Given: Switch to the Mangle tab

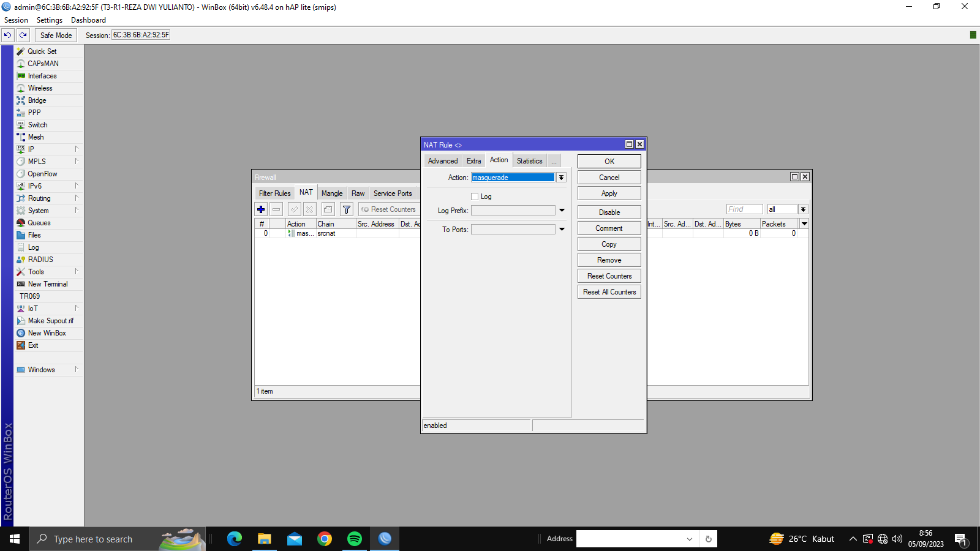Looking at the screenshot, I should click(332, 193).
